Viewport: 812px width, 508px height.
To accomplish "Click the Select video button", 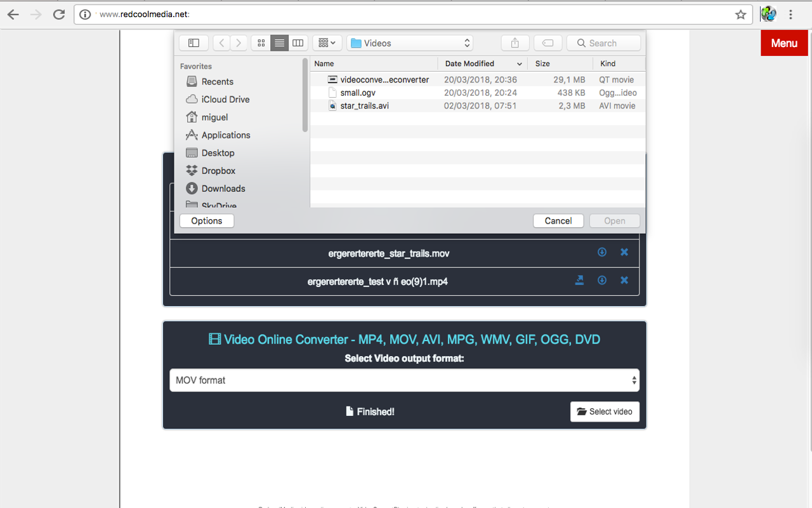I will click(x=605, y=411).
